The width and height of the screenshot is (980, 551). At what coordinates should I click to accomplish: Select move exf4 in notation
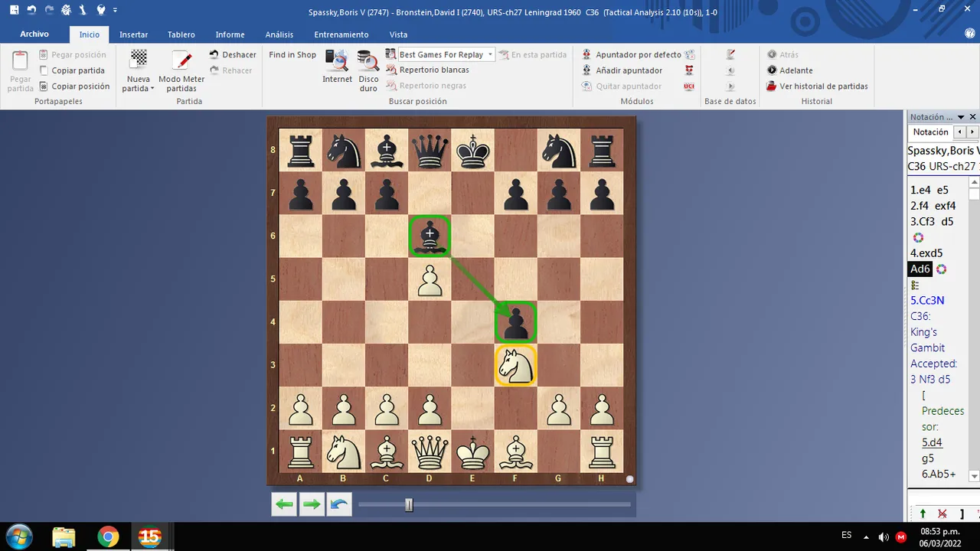(946, 206)
